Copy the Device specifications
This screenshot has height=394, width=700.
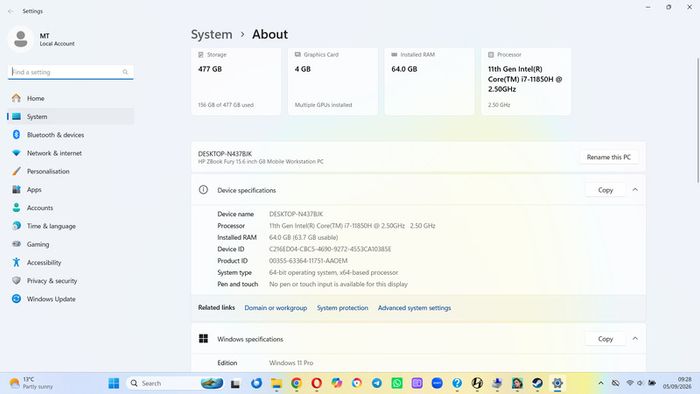(x=605, y=190)
